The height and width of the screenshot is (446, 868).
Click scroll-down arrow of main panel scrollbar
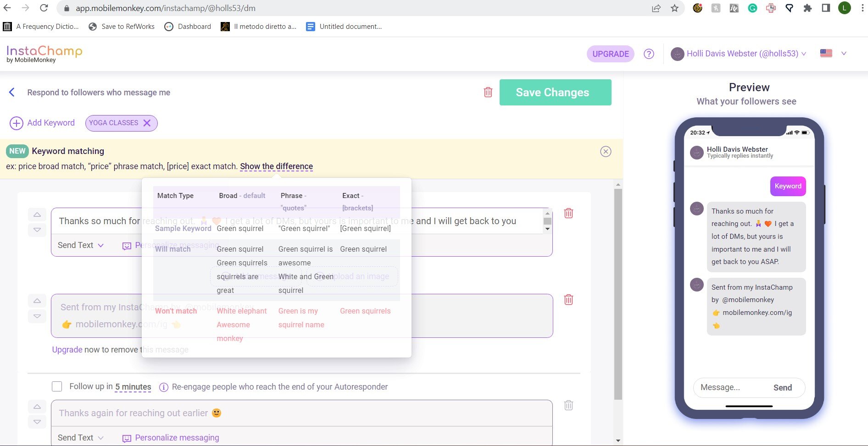[x=618, y=440]
